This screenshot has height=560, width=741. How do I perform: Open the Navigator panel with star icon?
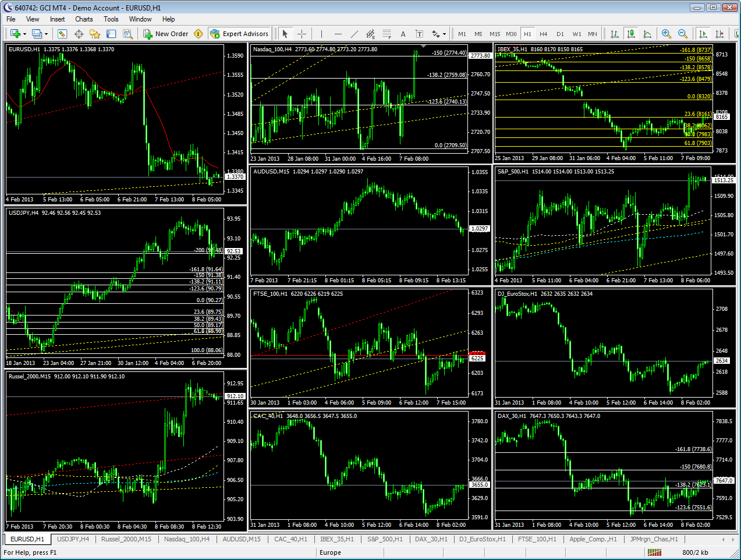point(95,34)
